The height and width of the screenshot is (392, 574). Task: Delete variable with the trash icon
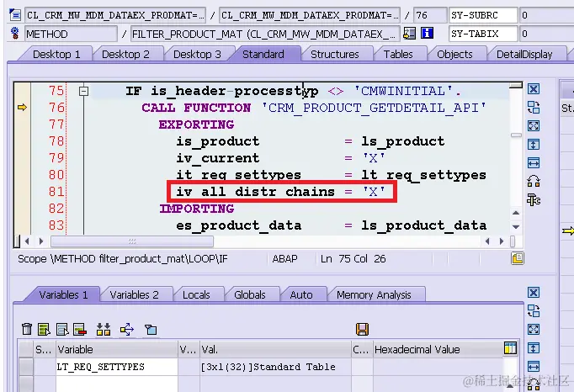coord(27,329)
